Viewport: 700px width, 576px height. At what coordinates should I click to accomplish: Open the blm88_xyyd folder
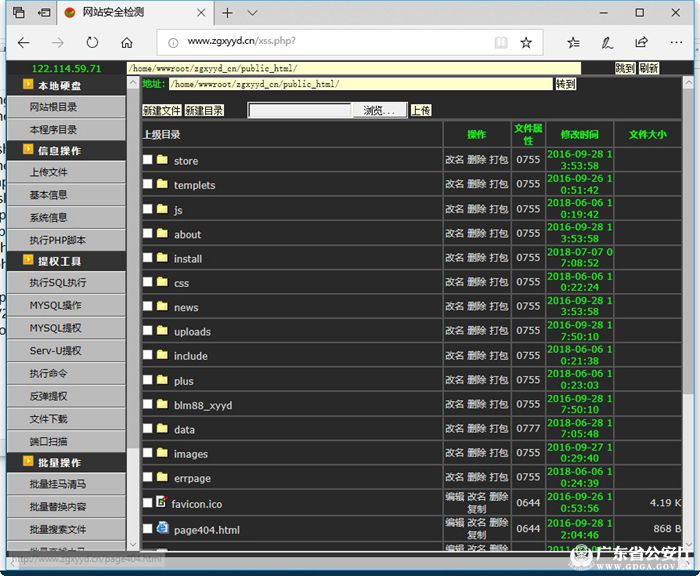click(x=203, y=405)
